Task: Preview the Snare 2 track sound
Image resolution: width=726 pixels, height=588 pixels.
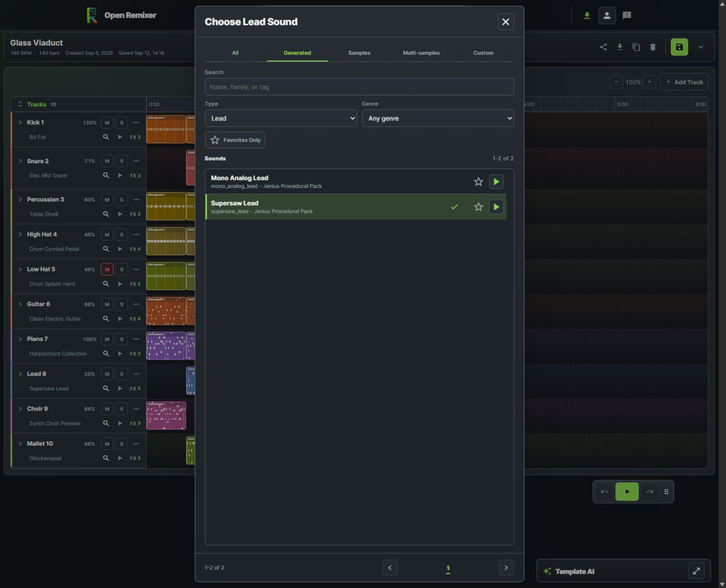Action: tap(120, 176)
